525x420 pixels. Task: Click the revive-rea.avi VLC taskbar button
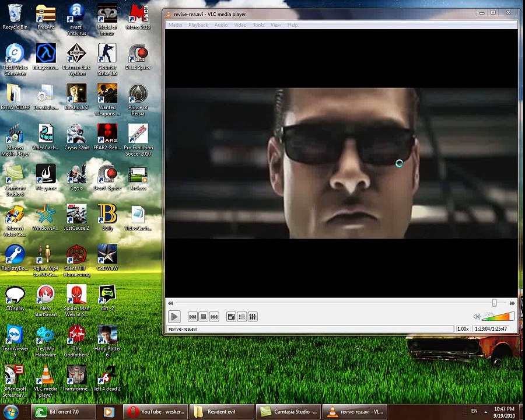[x=355, y=412]
